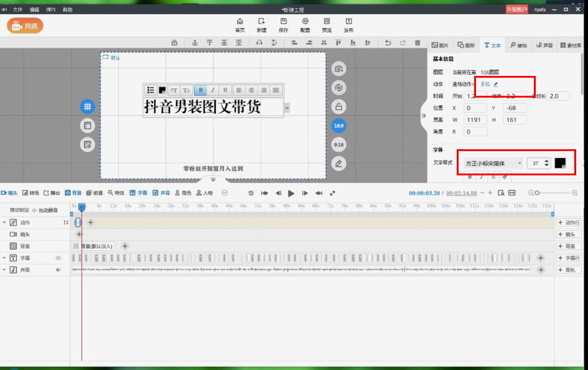Click the rotate canvas round button
The width and height of the screenshot is (588, 370).
click(x=338, y=88)
